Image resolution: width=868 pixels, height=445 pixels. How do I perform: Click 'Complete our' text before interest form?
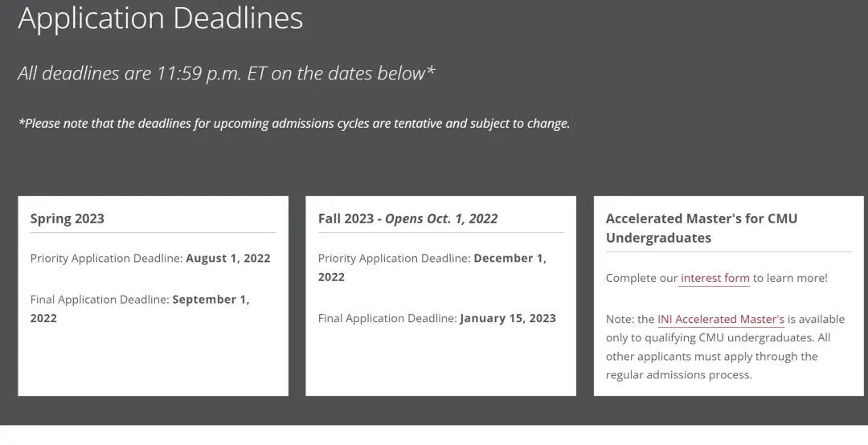pyautogui.click(x=641, y=278)
